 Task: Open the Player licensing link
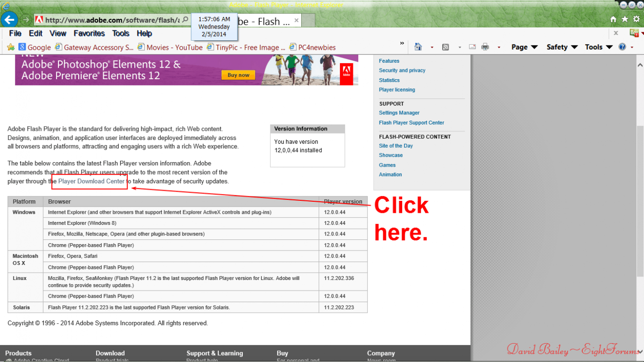tap(397, 90)
